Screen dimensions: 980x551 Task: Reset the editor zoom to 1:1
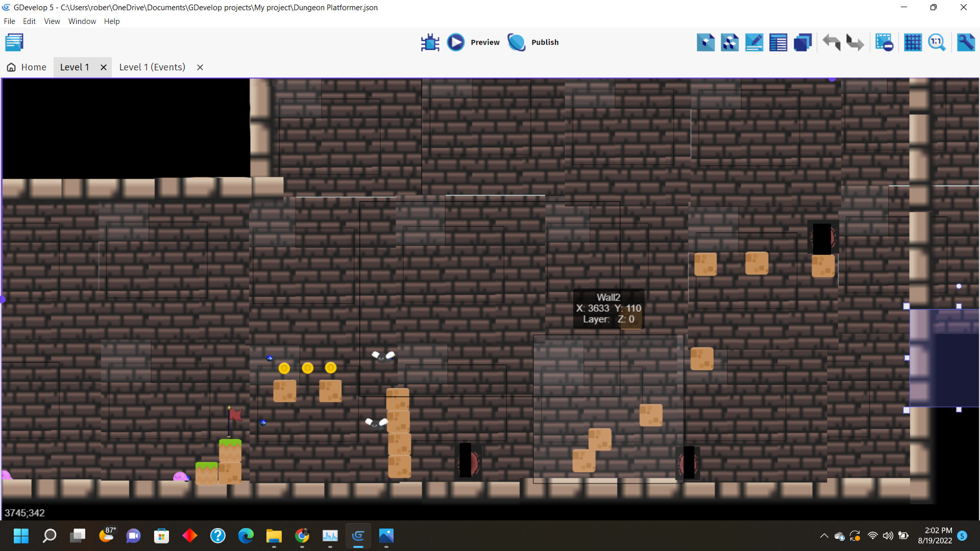click(937, 42)
